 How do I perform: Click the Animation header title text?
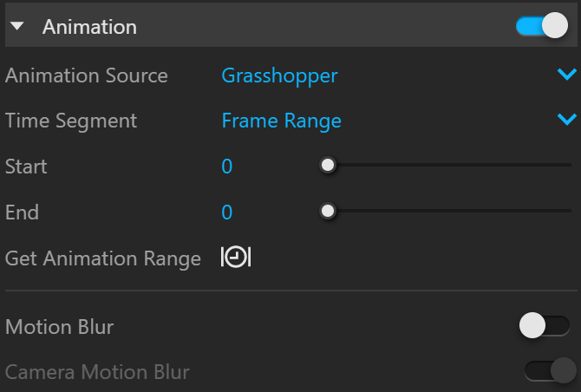(89, 27)
